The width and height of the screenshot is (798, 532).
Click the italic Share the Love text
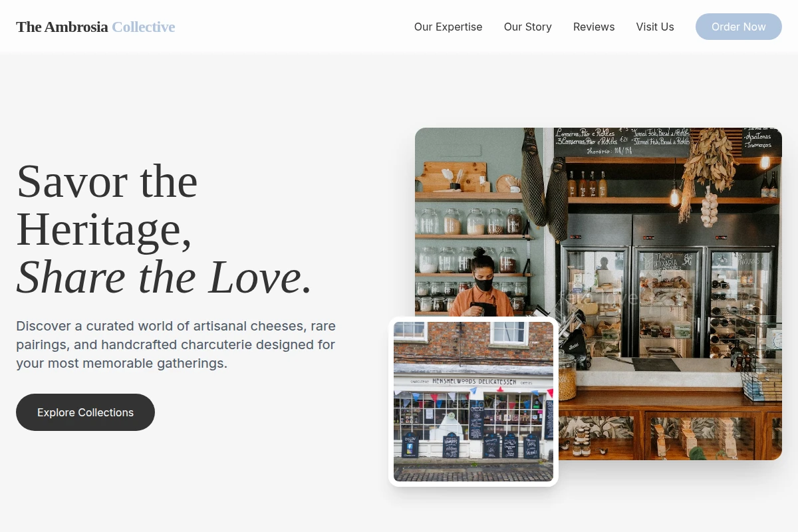pyautogui.click(x=164, y=277)
